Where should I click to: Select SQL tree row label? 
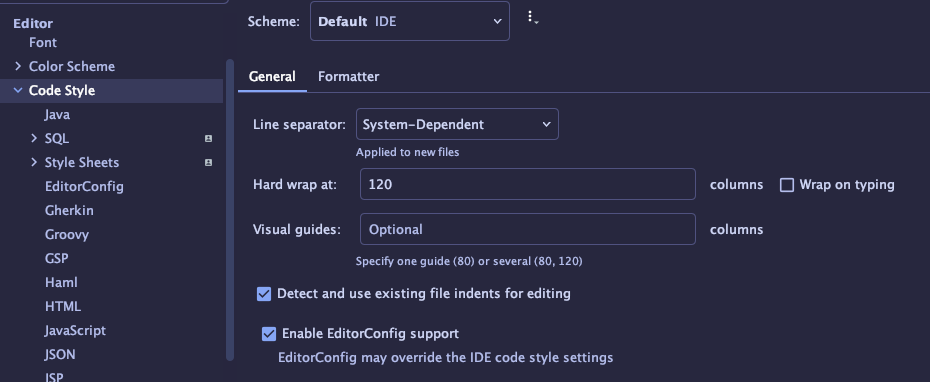tap(57, 138)
